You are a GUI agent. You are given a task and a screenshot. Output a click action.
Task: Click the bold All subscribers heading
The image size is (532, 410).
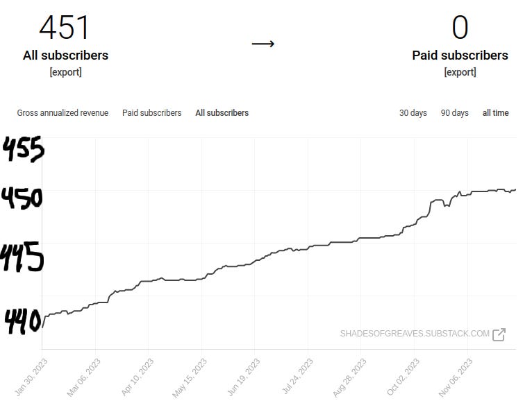pyautogui.click(x=65, y=55)
